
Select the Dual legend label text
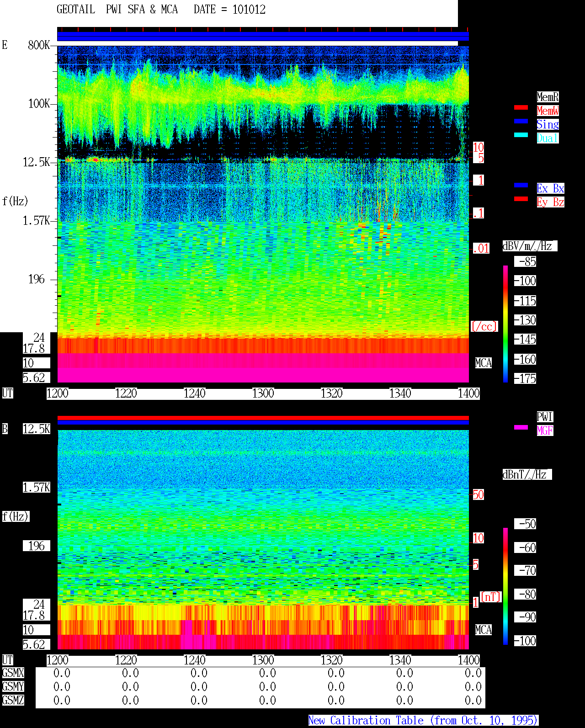(548, 138)
